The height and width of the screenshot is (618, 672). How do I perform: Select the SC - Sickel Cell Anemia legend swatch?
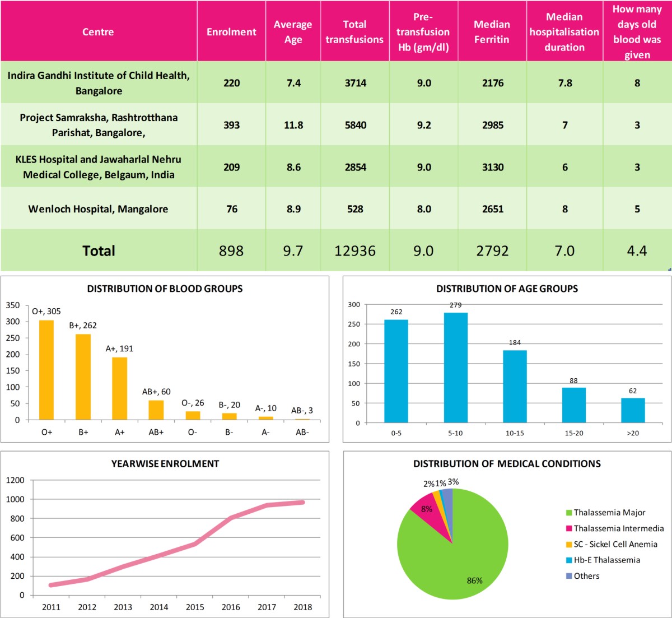point(569,545)
